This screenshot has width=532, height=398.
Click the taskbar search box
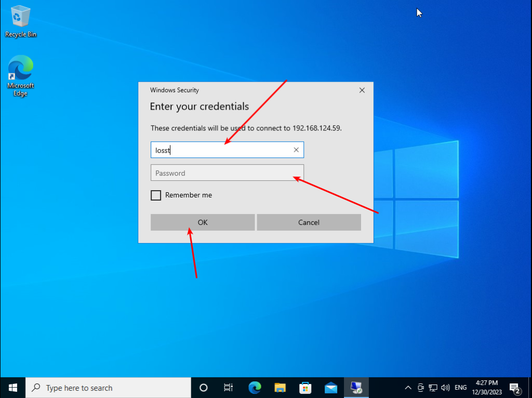108,388
